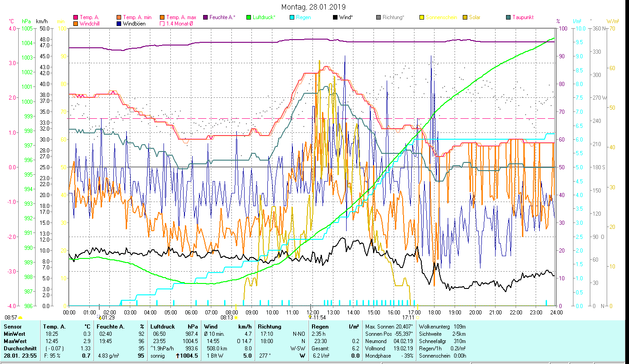Image resolution: width=629 pixels, height=364 pixels.
Task: Click the black Wind legend square
Action: point(335,17)
